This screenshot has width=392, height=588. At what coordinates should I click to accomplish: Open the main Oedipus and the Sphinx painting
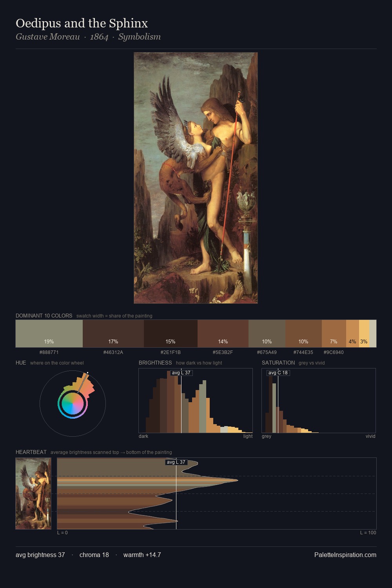click(x=196, y=178)
